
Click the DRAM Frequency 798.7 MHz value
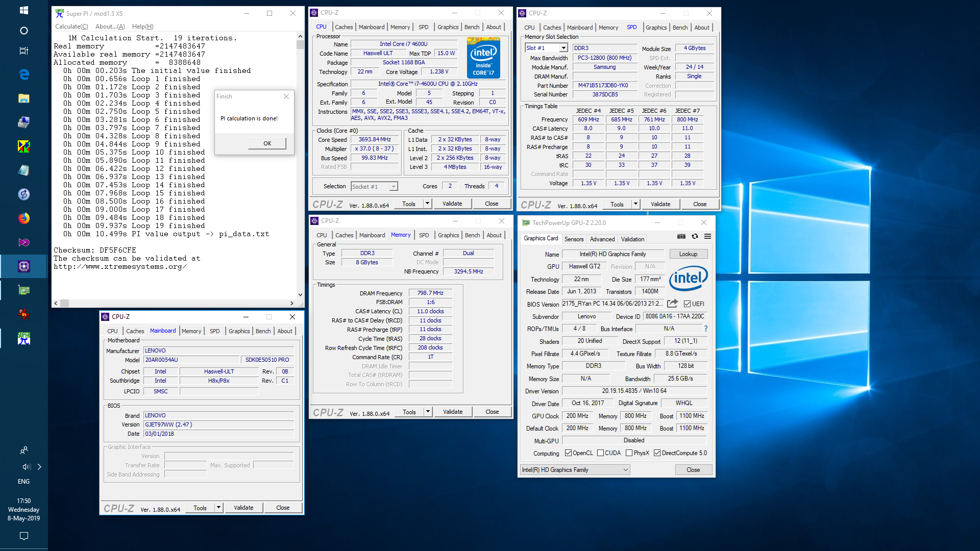[430, 293]
